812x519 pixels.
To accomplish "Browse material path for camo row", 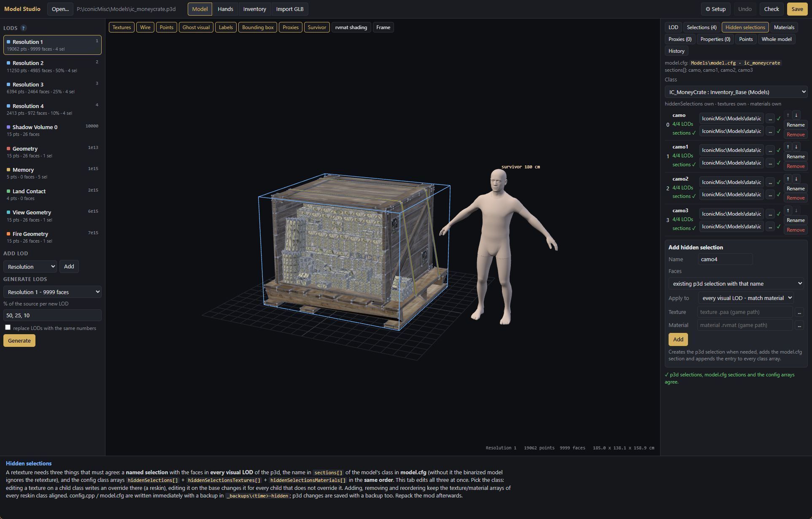I will click(x=770, y=131).
